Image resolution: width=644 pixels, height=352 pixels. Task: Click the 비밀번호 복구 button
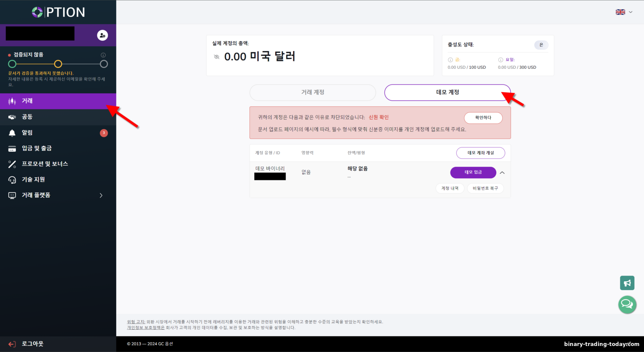(485, 188)
